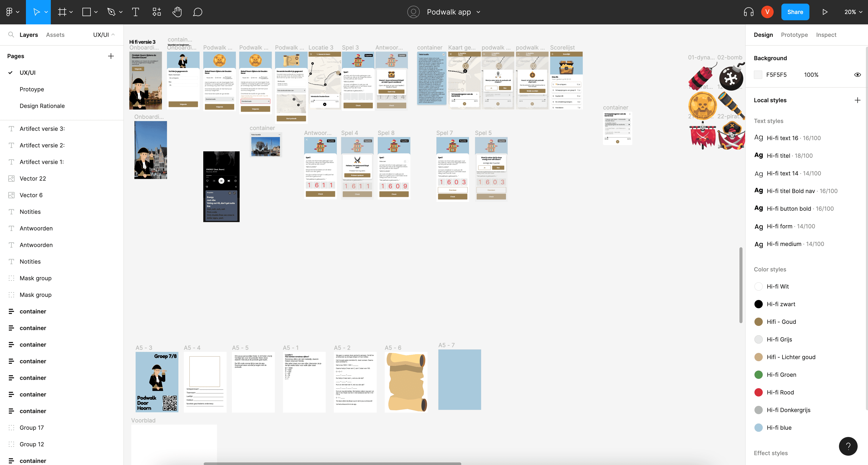Open the Figma main menu icon

pos(9,12)
